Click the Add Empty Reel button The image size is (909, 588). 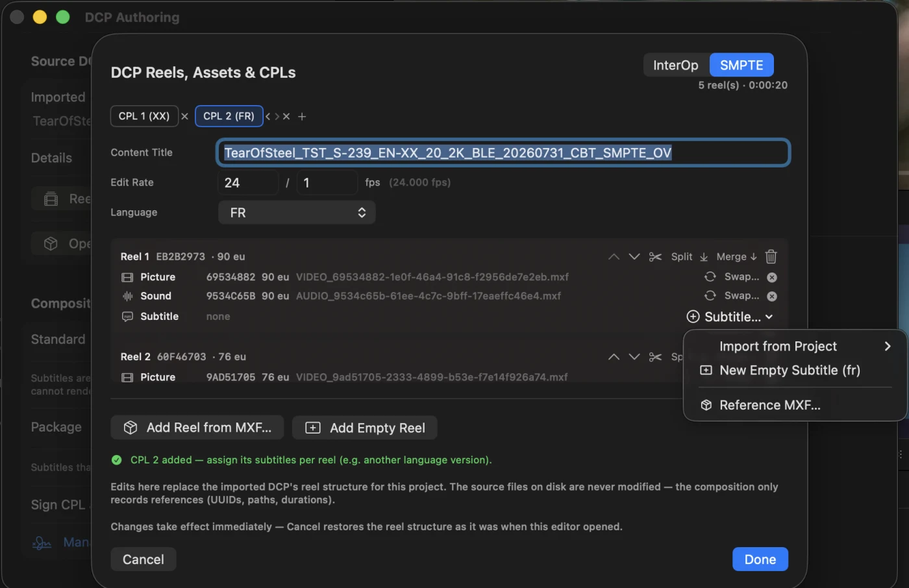[365, 428]
